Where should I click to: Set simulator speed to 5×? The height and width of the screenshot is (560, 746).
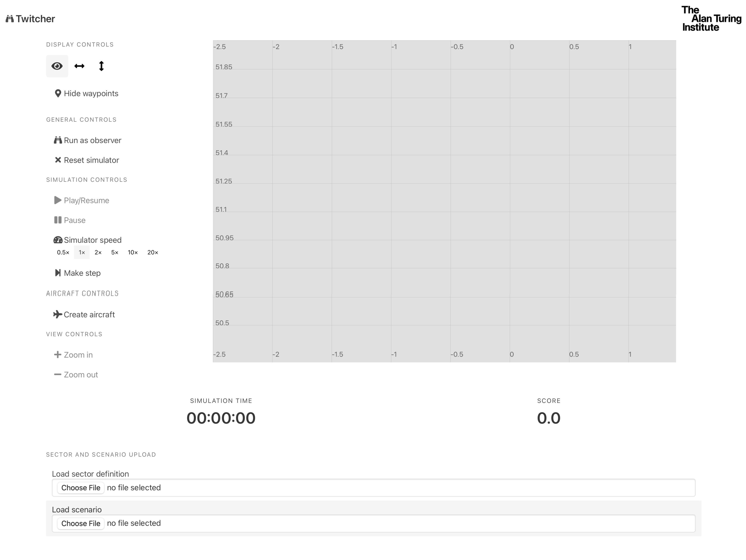pos(115,253)
